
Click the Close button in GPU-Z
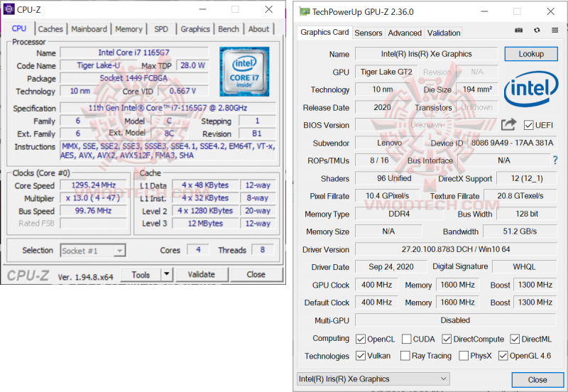(x=537, y=380)
